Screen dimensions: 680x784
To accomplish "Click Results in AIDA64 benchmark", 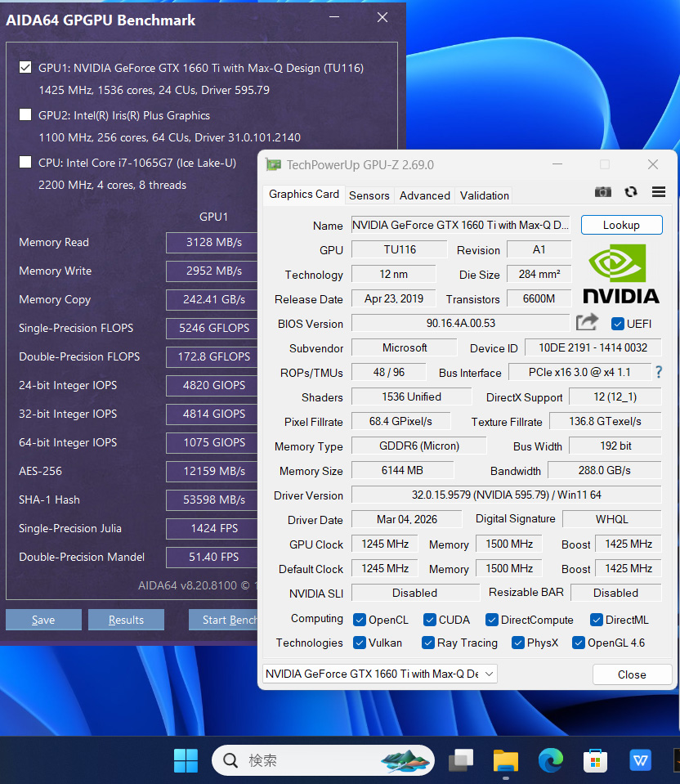I will [x=126, y=620].
